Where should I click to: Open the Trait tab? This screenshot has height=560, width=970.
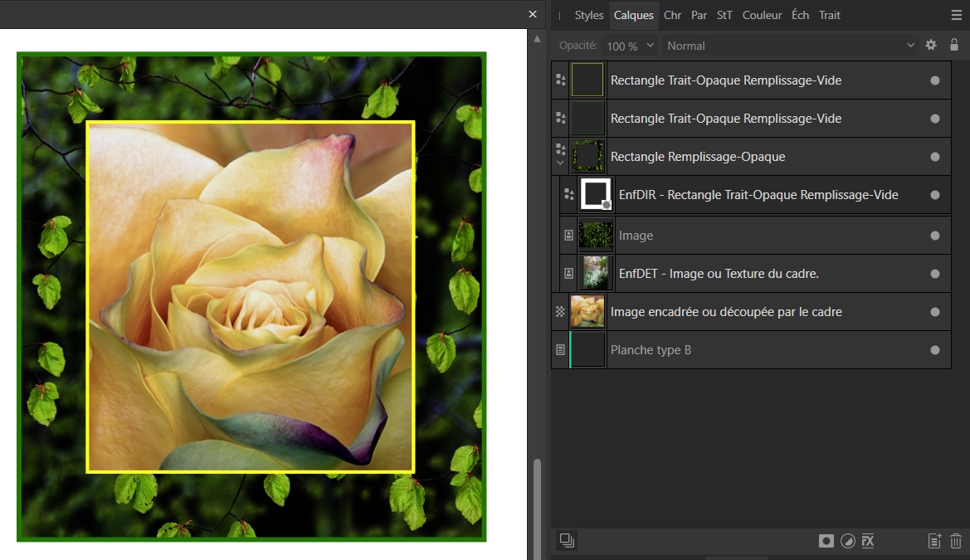tap(830, 16)
